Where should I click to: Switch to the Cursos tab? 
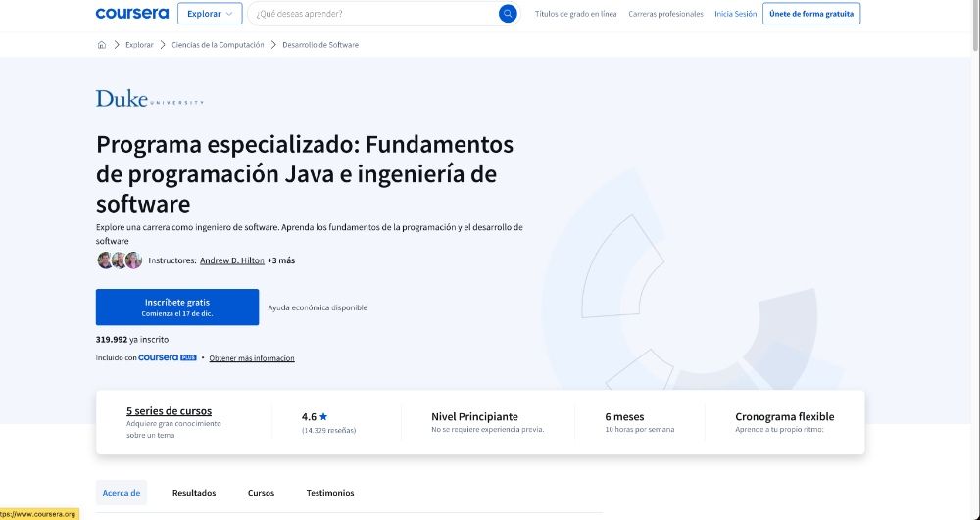[x=261, y=493]
